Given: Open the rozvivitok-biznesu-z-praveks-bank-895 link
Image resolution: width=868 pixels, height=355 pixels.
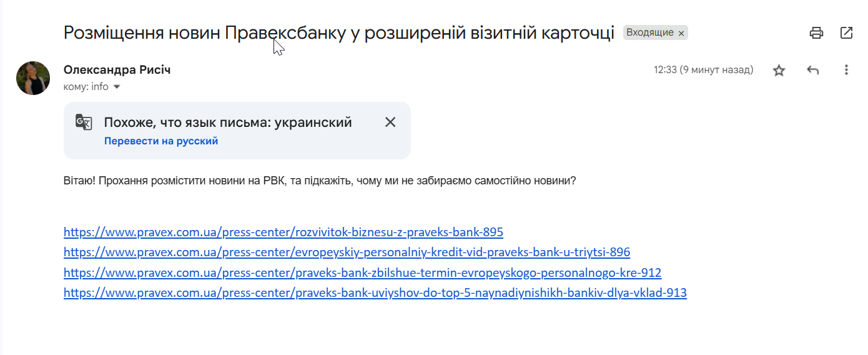Looking at the screenshot, I should point(284,232).
